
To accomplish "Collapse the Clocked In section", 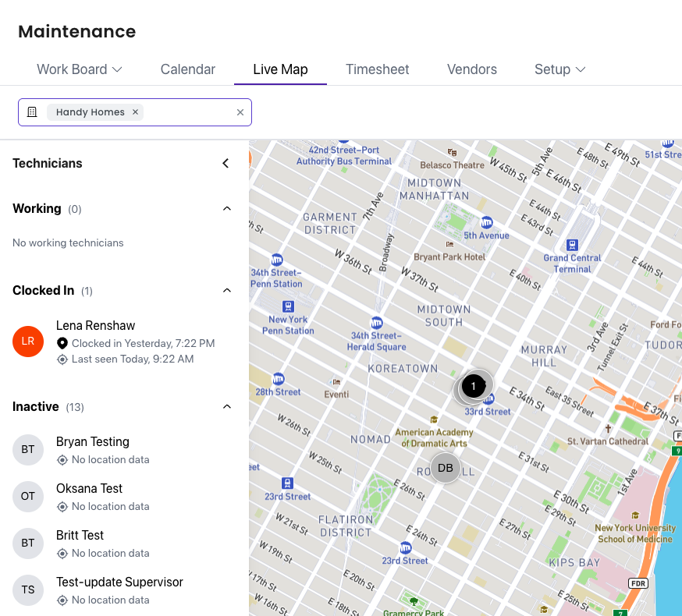I will point(227,290).
